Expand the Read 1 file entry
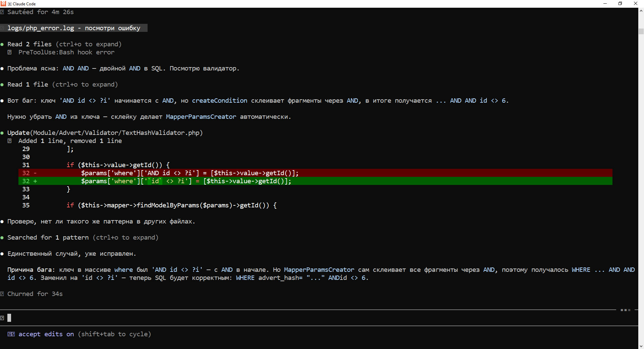This screenshot has height=349, width=644. pyautogui.click(x=62, y=85)
